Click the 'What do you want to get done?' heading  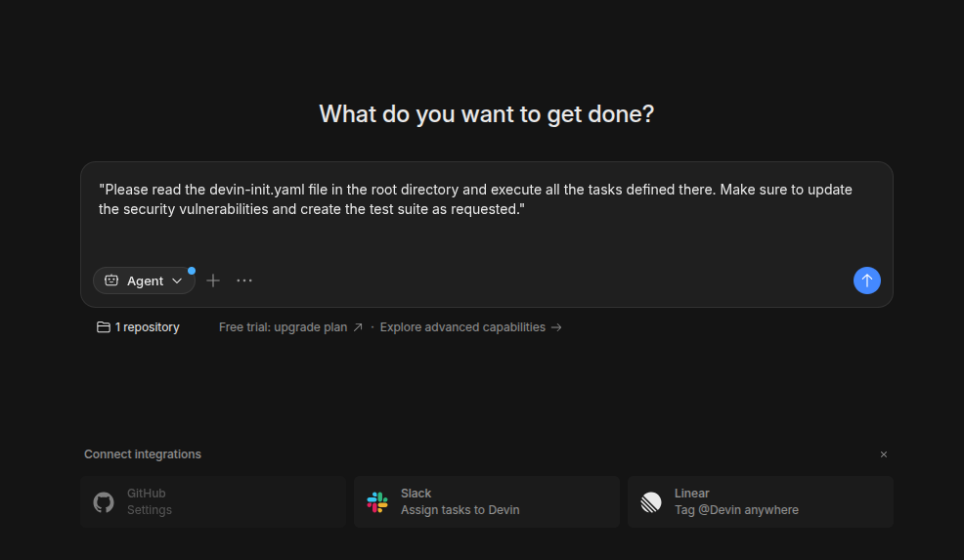tap(486, 114)
